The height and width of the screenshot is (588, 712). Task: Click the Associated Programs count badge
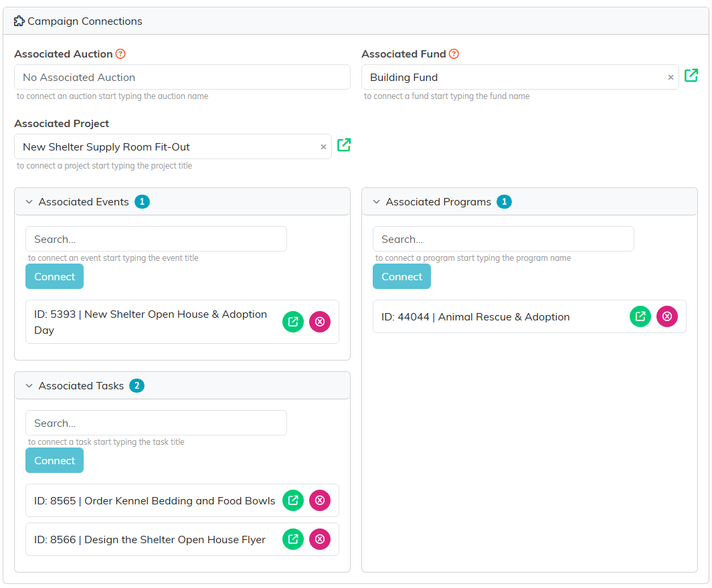[x=504, y=201]
